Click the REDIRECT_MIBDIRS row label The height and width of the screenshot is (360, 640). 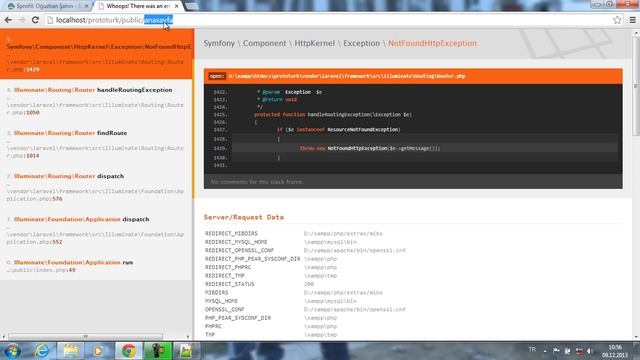pos(231,233)
